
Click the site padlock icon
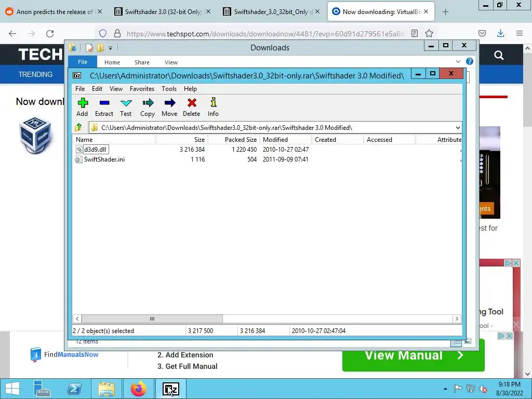(117, 33)
